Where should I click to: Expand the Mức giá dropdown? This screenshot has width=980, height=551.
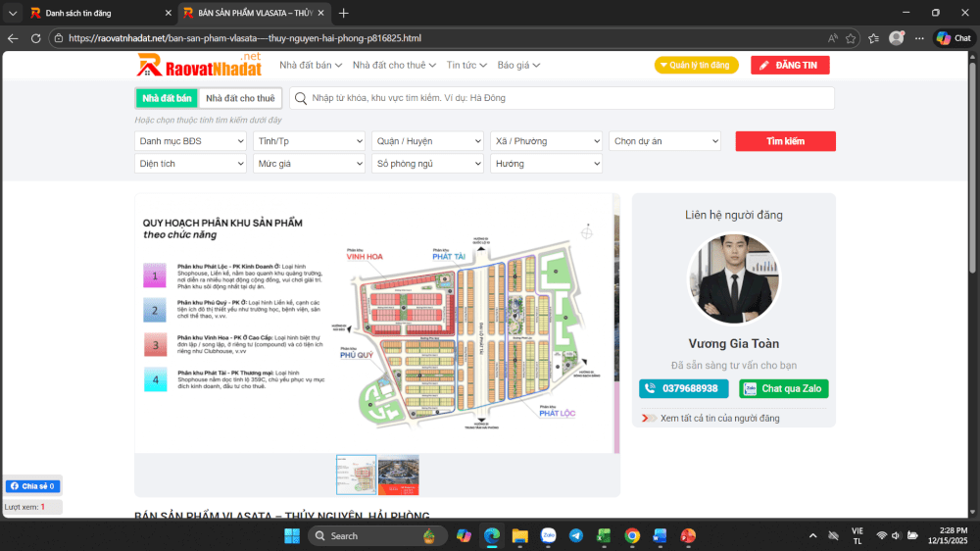coord(309,164)
